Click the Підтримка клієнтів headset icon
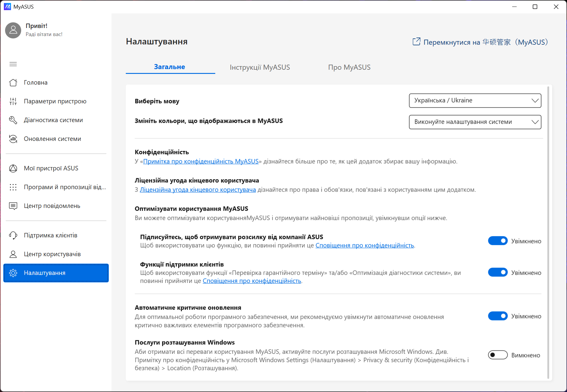 click(x=13, y=235)
